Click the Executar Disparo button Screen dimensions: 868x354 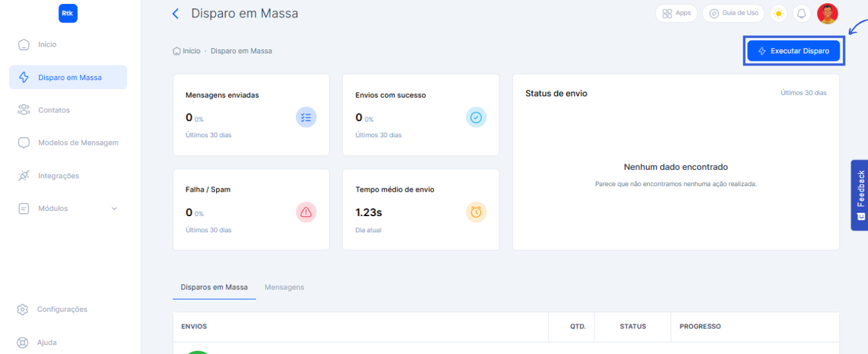coord(794,51)
